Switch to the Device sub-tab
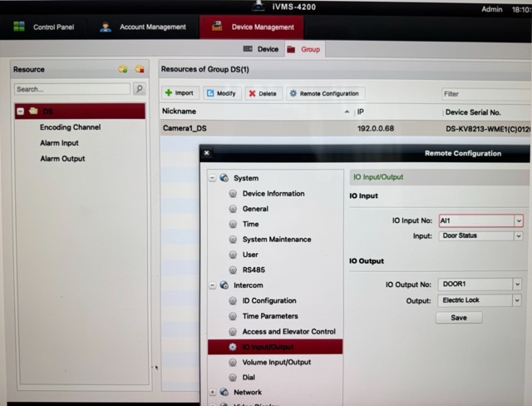The height and width of the screenshot is (406, 532). pyautogui.click(x=261, y=50)
